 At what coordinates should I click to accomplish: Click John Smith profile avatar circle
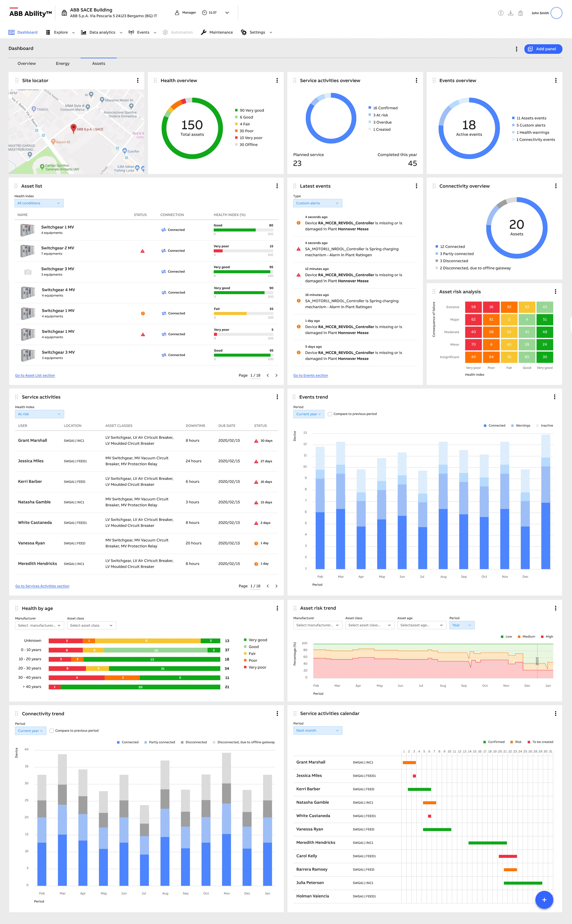point(556,13)
